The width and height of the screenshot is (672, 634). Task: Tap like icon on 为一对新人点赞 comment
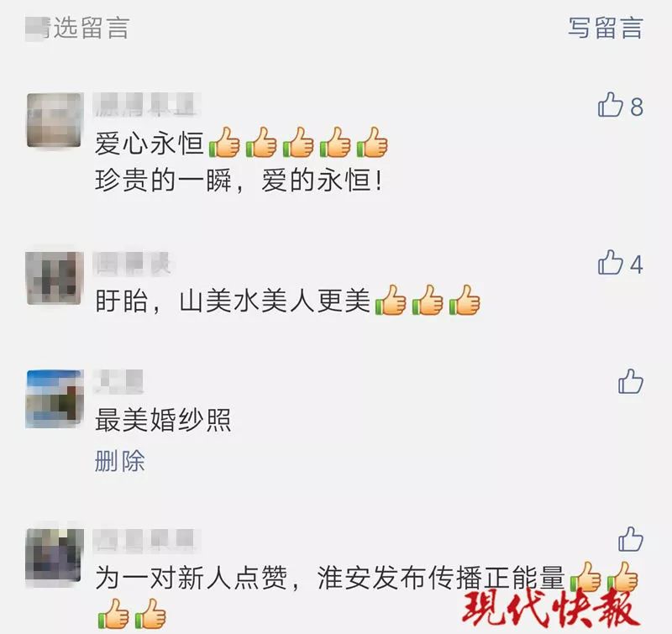coord(631,538)
